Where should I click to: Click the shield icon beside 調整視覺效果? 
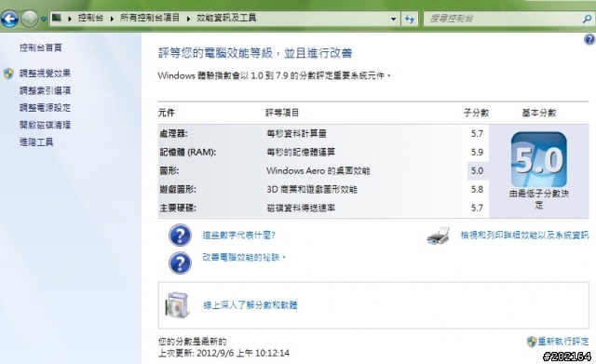8,74
